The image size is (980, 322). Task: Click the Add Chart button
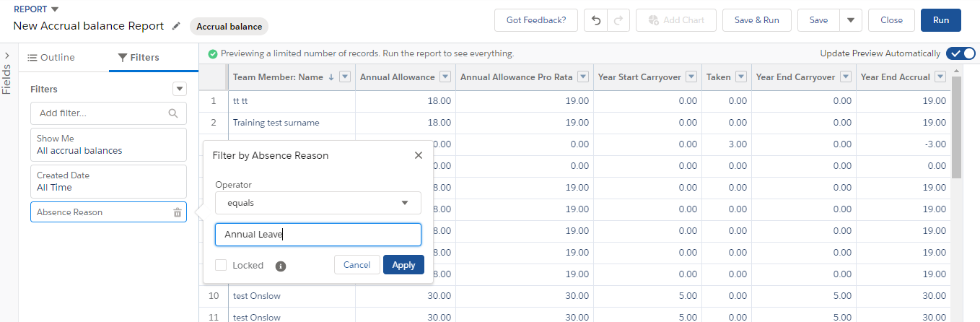point(675,20)
